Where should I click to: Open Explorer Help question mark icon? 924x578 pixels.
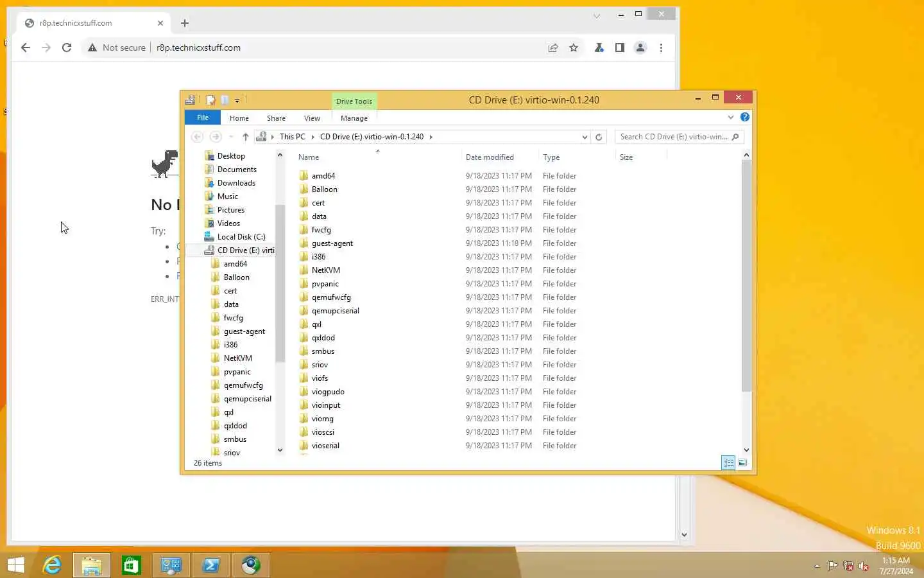click(x=744, y=117)
